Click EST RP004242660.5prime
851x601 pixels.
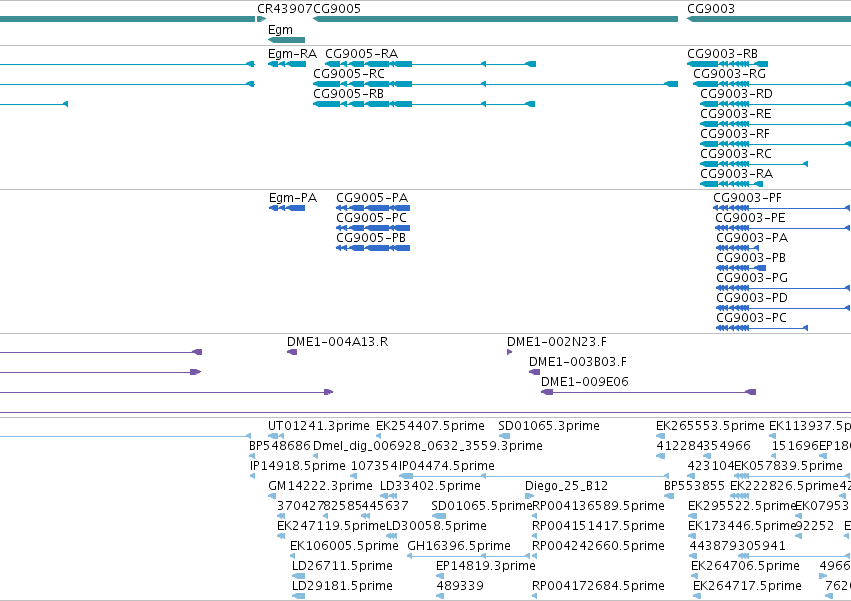click(x=535, y=556)
